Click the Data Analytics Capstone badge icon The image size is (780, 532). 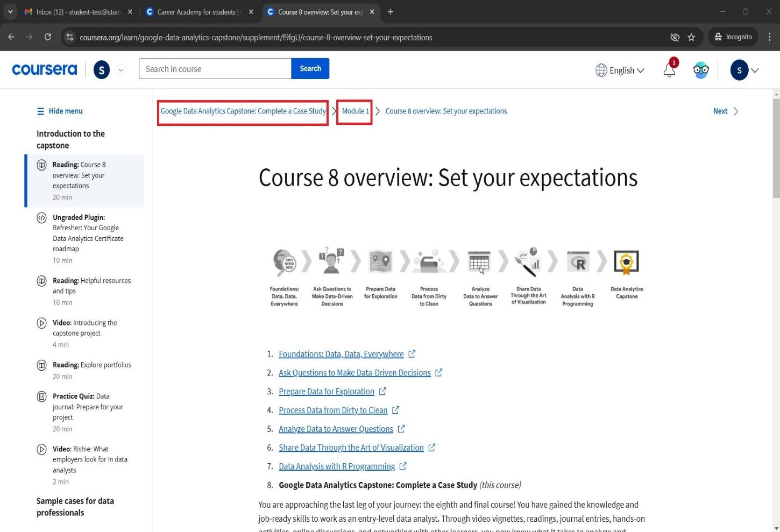[x=626, y=263]
